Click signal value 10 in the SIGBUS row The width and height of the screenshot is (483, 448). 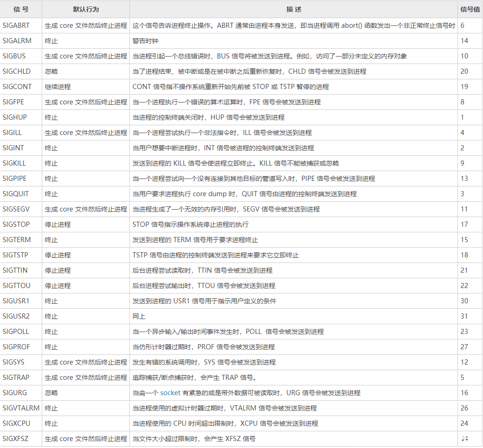coord(464,56)
